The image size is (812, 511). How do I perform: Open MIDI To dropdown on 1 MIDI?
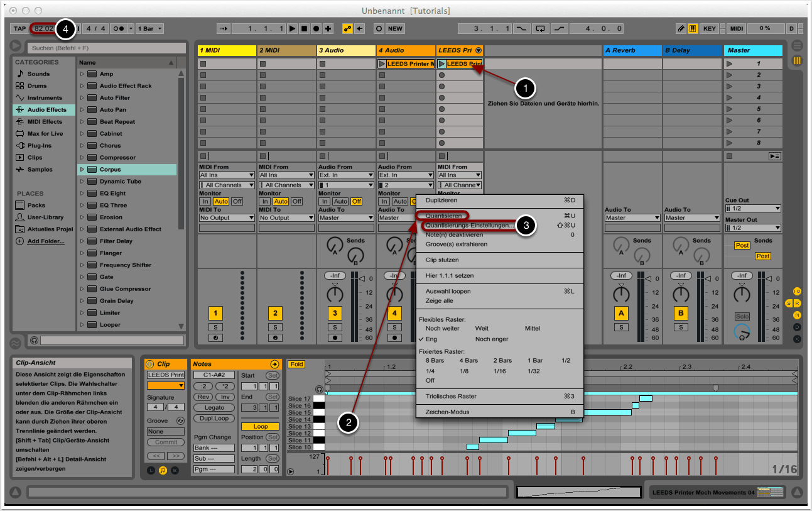coord(227,218)
